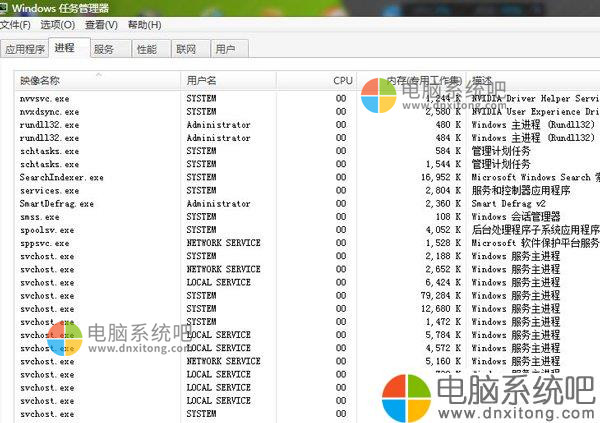Click the 6,424 K svchost memory value

click(443, 283)
